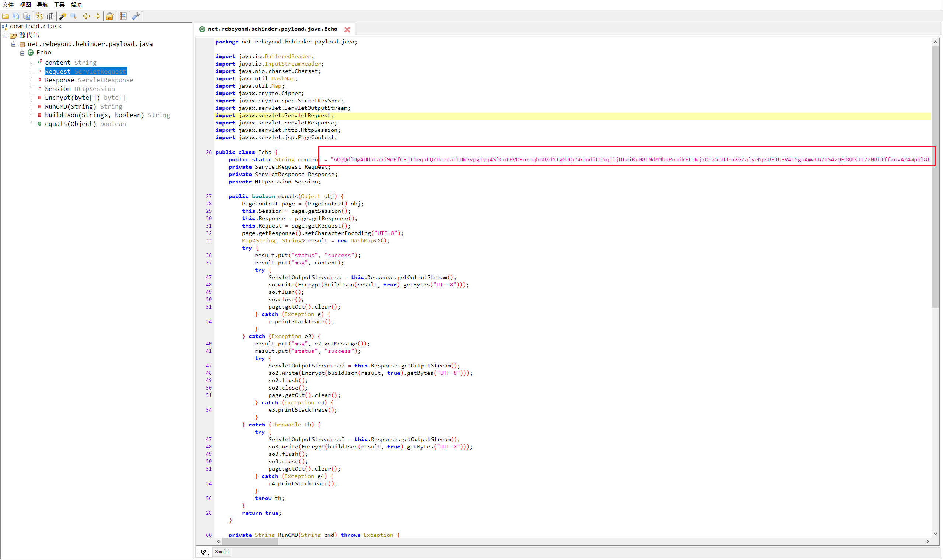Image resolution: width=943 pixels, height=560 pixels.
Task: Click the open file folder icon
Action: point(6,16)
